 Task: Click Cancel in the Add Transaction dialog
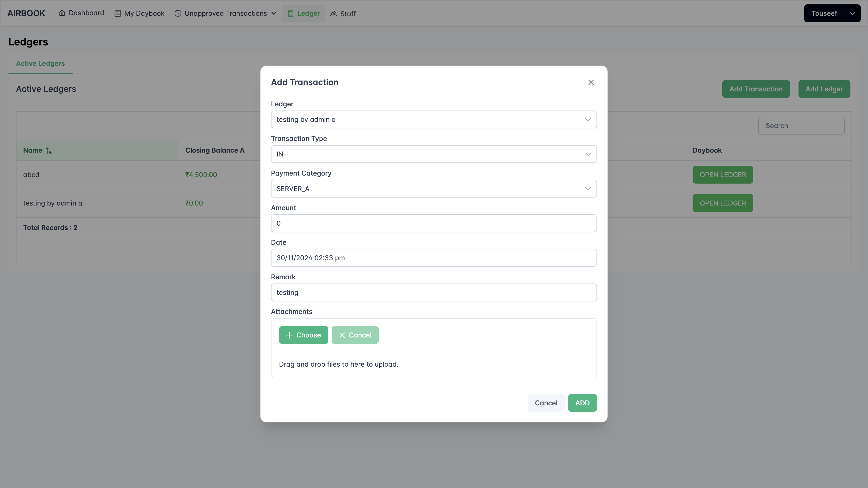coord(546,403)
